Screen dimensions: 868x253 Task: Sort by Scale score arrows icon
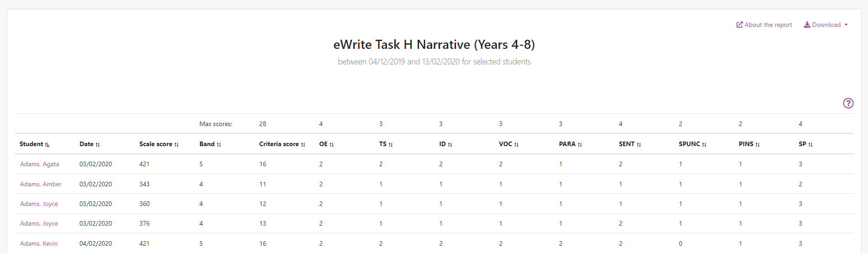click(176, 145)
